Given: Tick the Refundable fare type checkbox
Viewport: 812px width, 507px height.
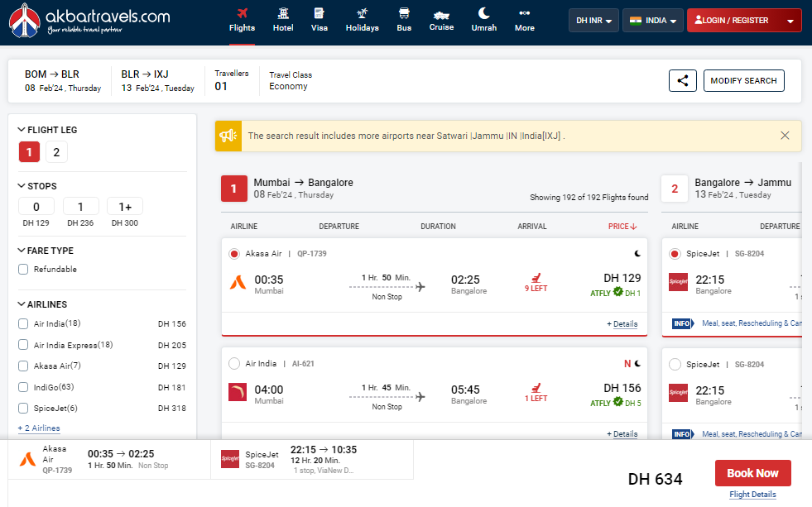Looking at the screenshot, I should [23, 269].
